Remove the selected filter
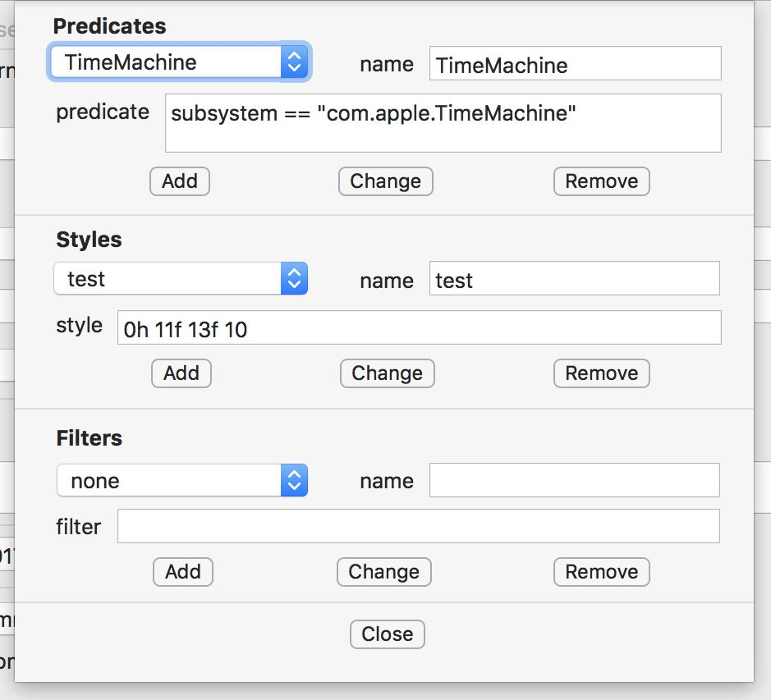The image size is (771, 700). (x=601, y=572)
